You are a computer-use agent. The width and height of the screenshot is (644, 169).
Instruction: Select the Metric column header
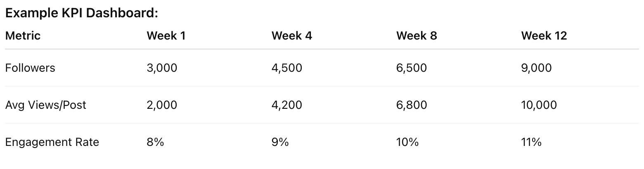point(23,36)
